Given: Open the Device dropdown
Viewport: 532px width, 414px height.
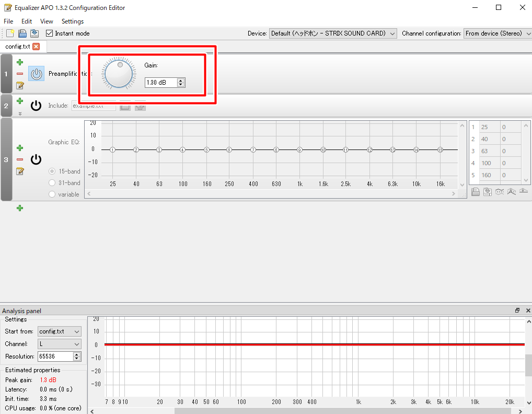Looking at the screenshot, I should click(x=333, y=33).
